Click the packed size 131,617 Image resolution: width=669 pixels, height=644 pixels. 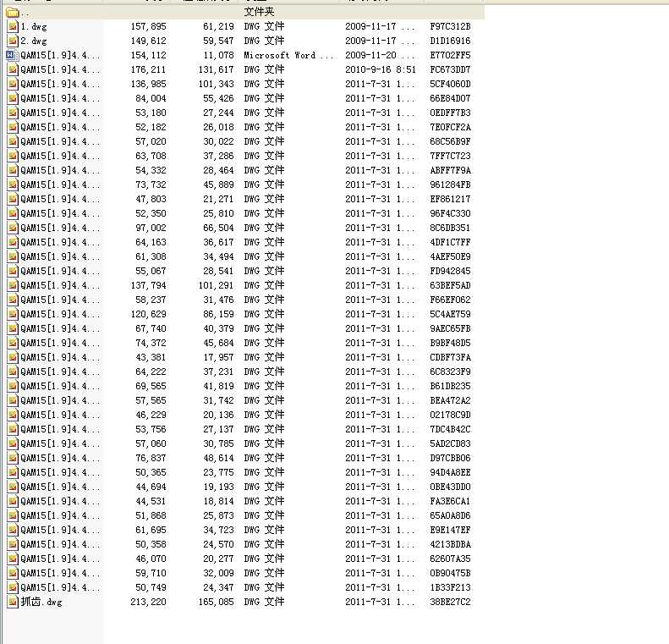pos(216,69)
